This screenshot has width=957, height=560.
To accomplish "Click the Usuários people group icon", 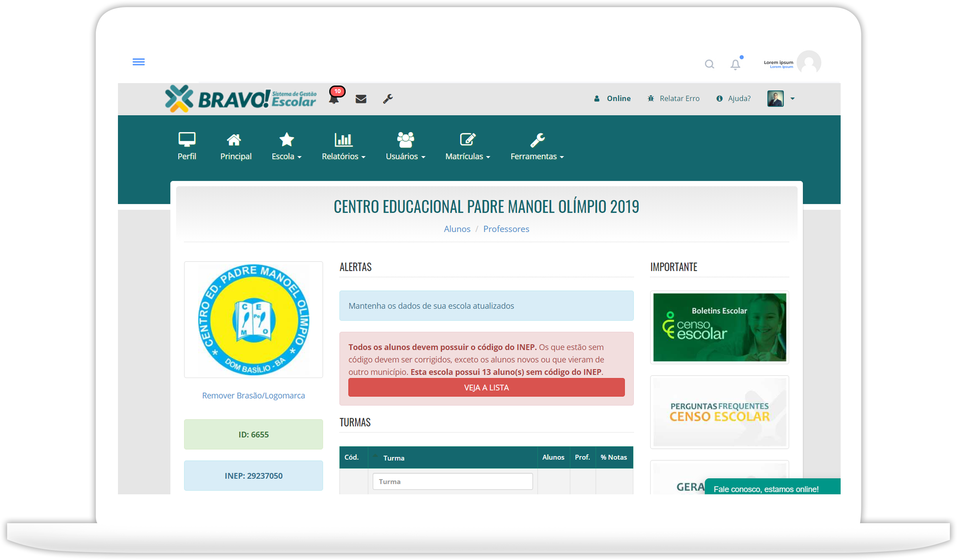I will click(x=405, y=139).
